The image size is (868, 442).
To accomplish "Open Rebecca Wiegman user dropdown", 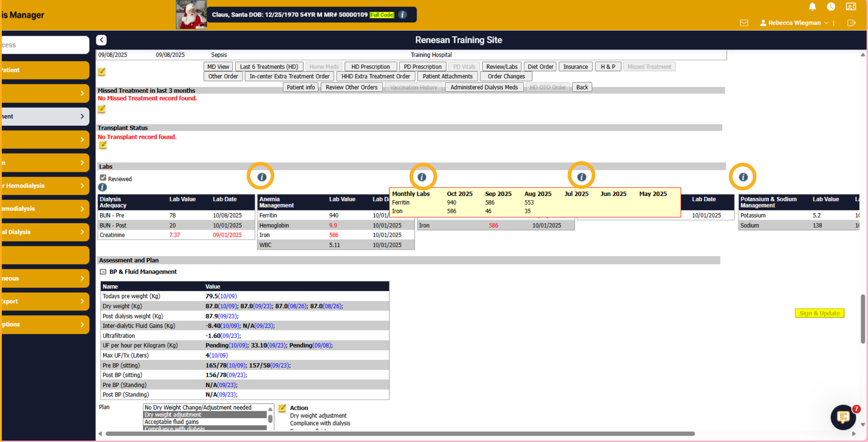I will click(x=794, y=23).
